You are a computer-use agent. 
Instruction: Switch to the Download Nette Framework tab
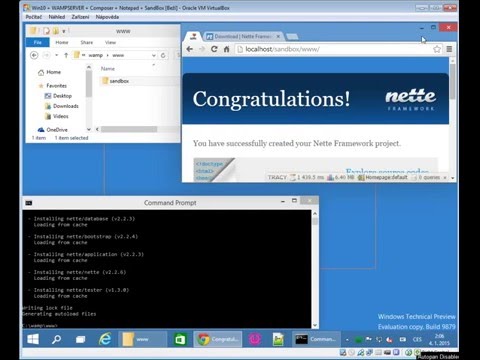(x=243, y=36)
